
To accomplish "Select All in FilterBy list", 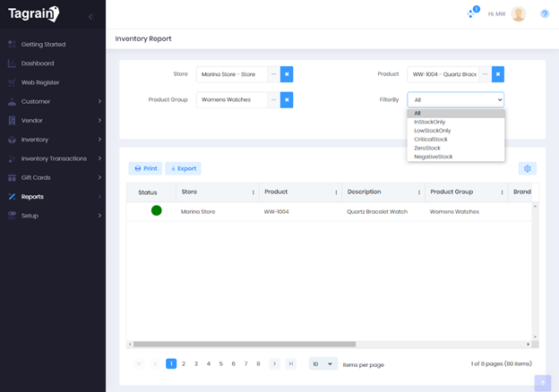I will pyautogui.click(x=456, y=114).
